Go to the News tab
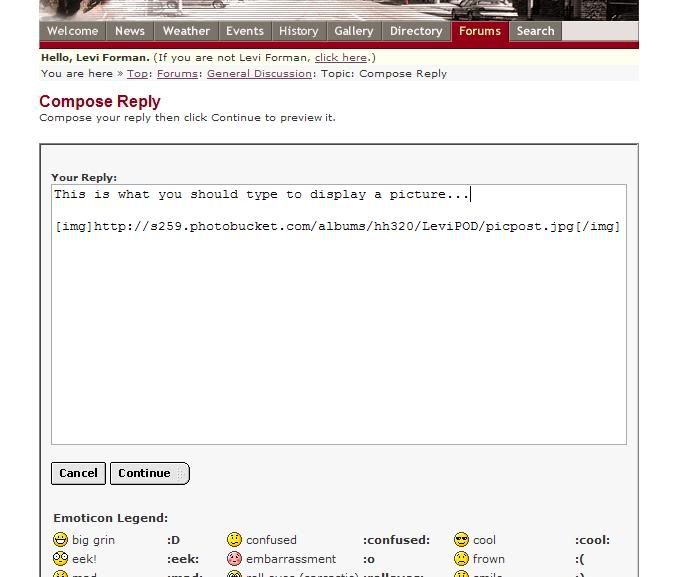Viewport: 694px width, 577px height. (x=130, y=31)
